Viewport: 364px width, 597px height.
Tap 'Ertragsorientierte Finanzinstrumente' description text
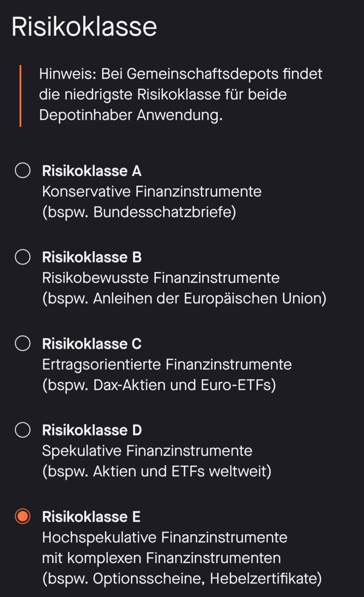pos(167,364)
